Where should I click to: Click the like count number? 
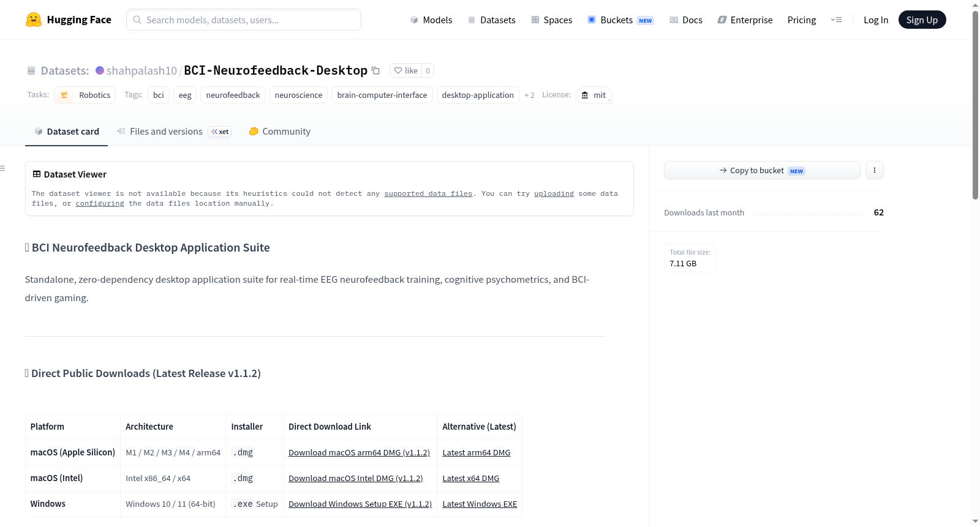pyautogui.click(x=428, y=70)
